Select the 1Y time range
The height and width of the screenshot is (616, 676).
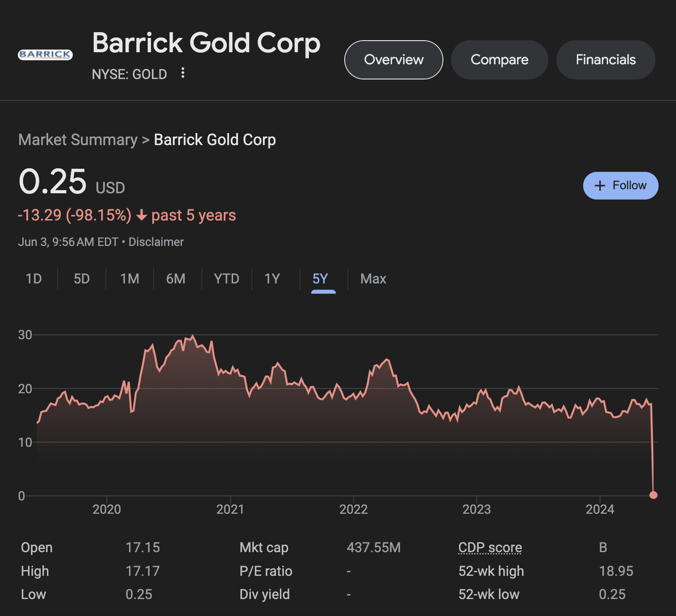coord(272,279)
